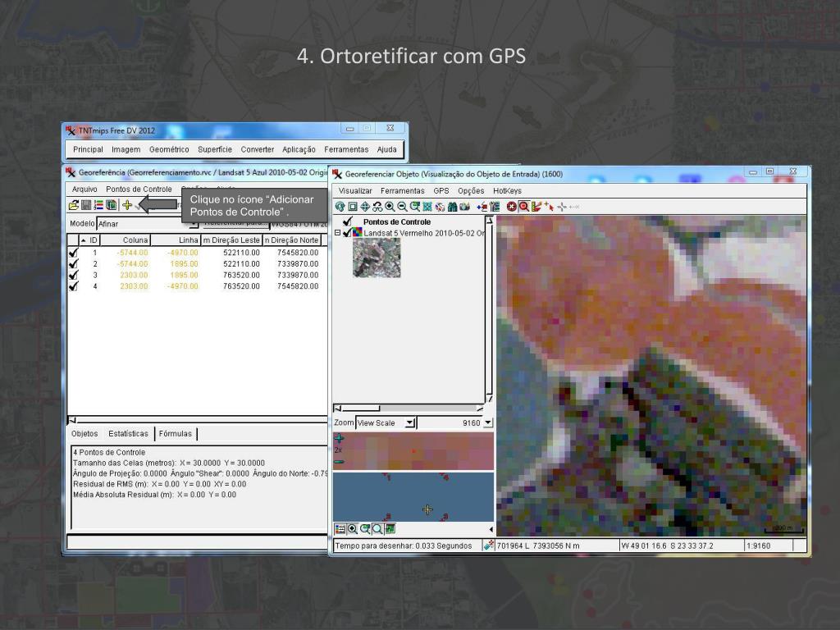Uncheck control point 2 checkbox
The height and width of the screenshot is (630, 840).
[x=73, y=263]
